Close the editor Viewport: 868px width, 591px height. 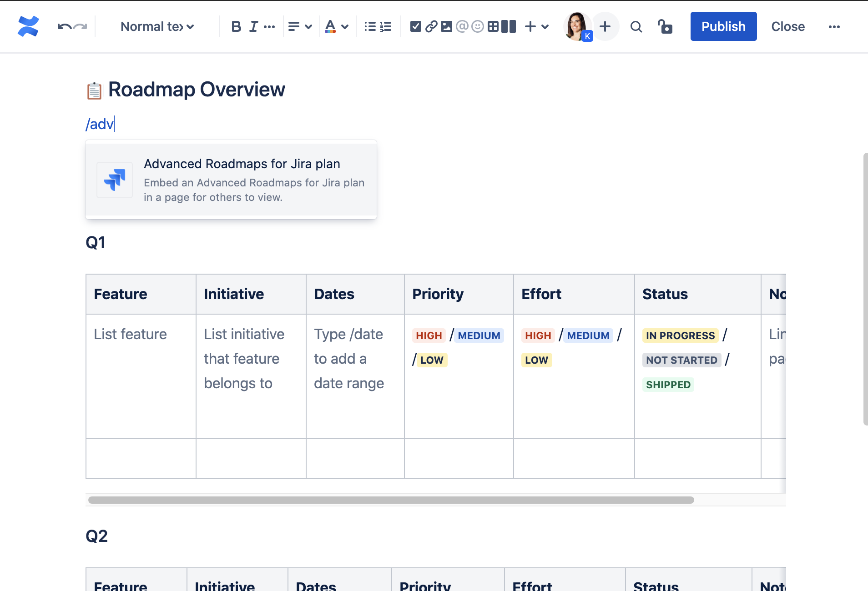tap(788, 26)
